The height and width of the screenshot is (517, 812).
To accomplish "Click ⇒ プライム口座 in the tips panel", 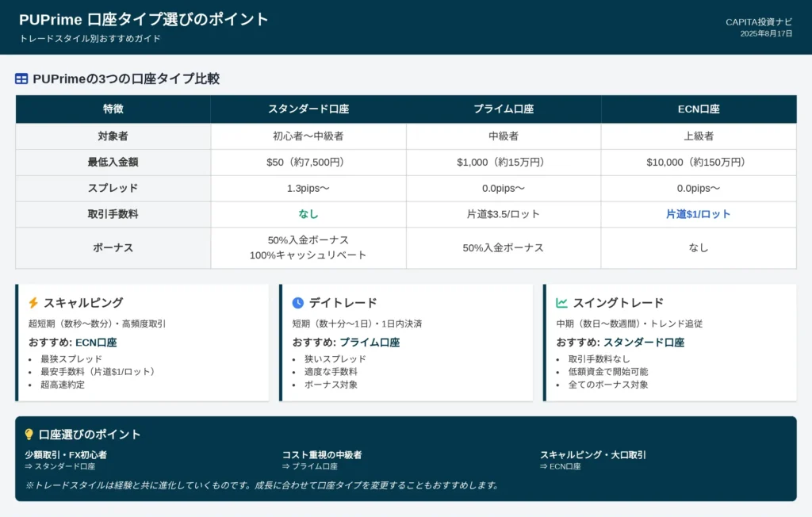I will 310,466.
